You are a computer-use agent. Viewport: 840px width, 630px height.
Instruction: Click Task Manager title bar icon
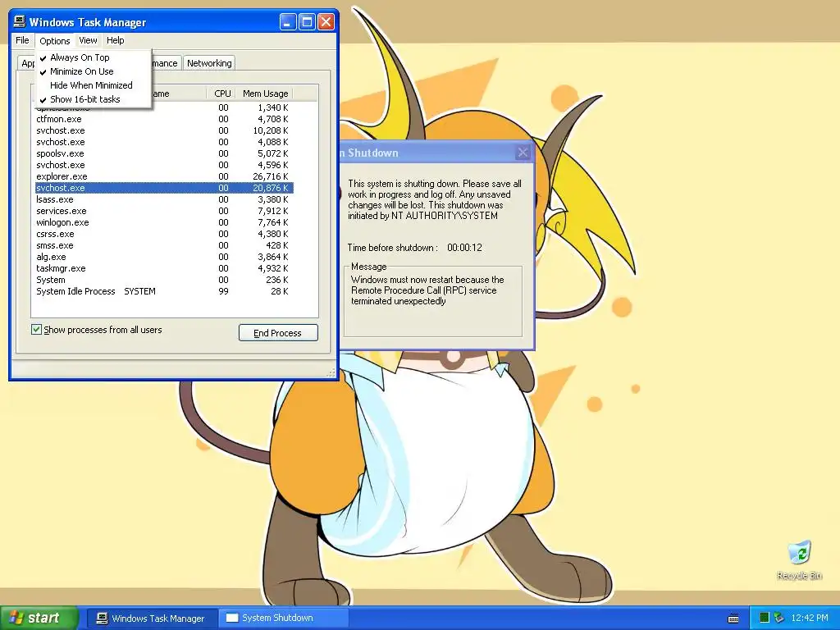20,21
